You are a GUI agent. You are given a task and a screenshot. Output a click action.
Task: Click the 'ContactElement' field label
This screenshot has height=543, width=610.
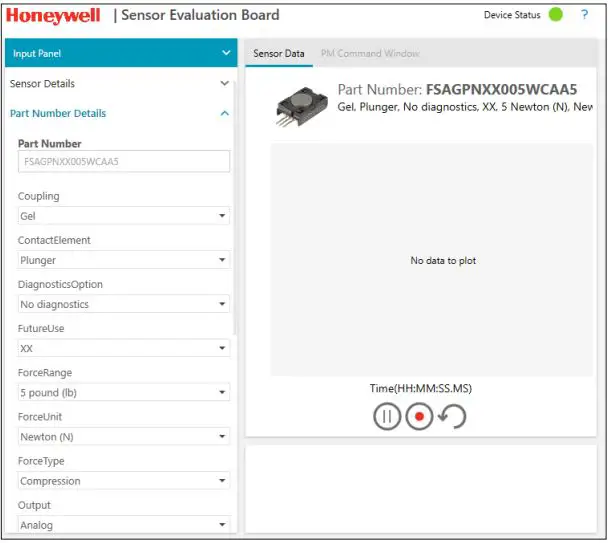pos(54,240)
